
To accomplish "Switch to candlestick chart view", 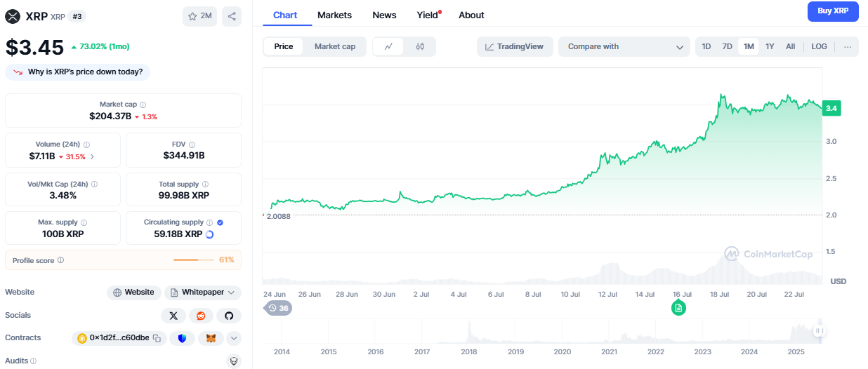I will click(x=420, y=47).
